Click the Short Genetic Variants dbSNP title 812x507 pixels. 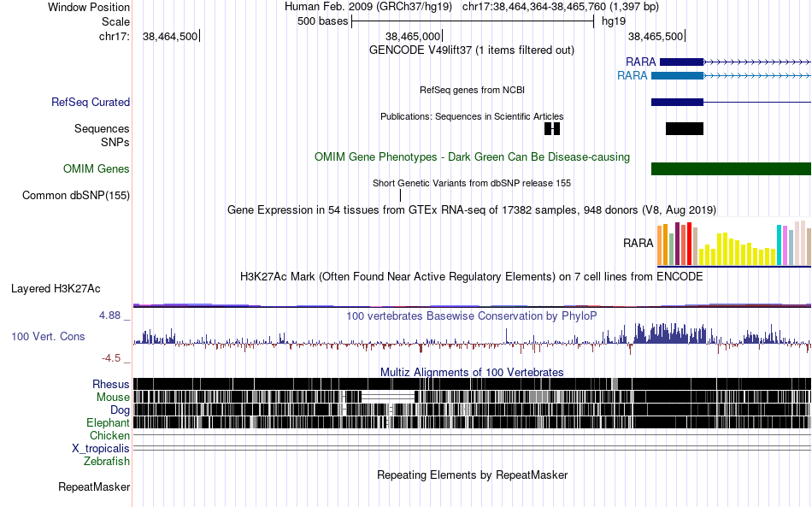472,183
